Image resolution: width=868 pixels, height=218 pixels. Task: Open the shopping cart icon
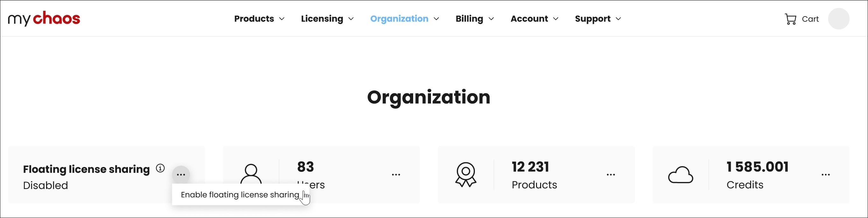(790, 19)
